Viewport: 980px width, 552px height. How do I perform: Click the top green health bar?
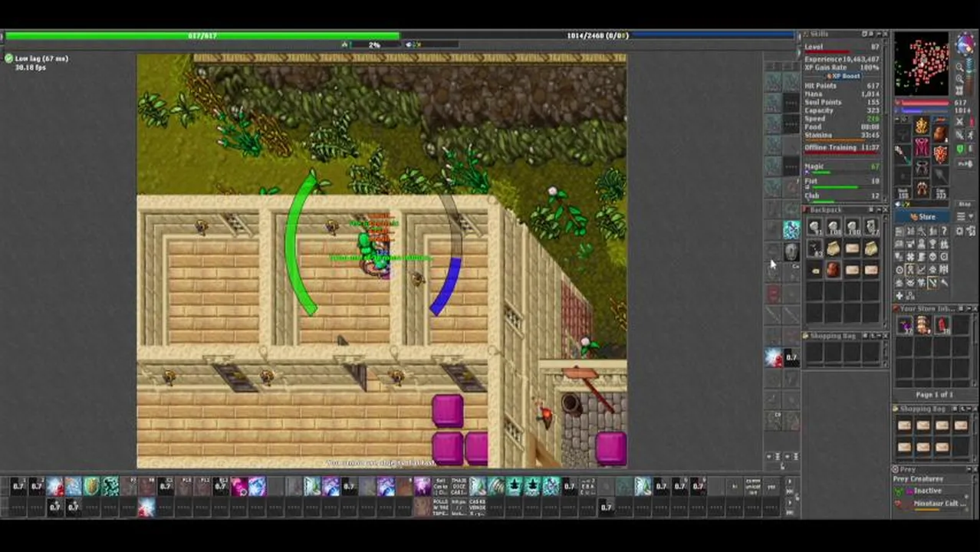coord(202,35)
